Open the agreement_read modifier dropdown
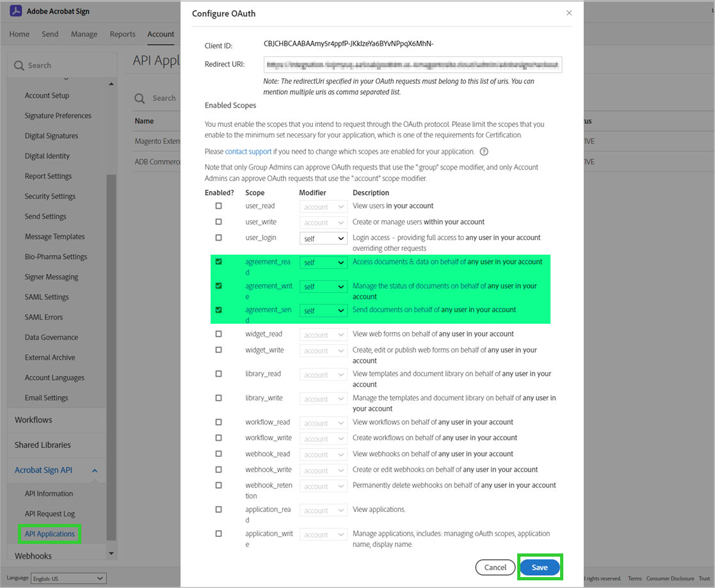Screen dimensions: 715x588 pyautogui.click(x=323, y=262)
